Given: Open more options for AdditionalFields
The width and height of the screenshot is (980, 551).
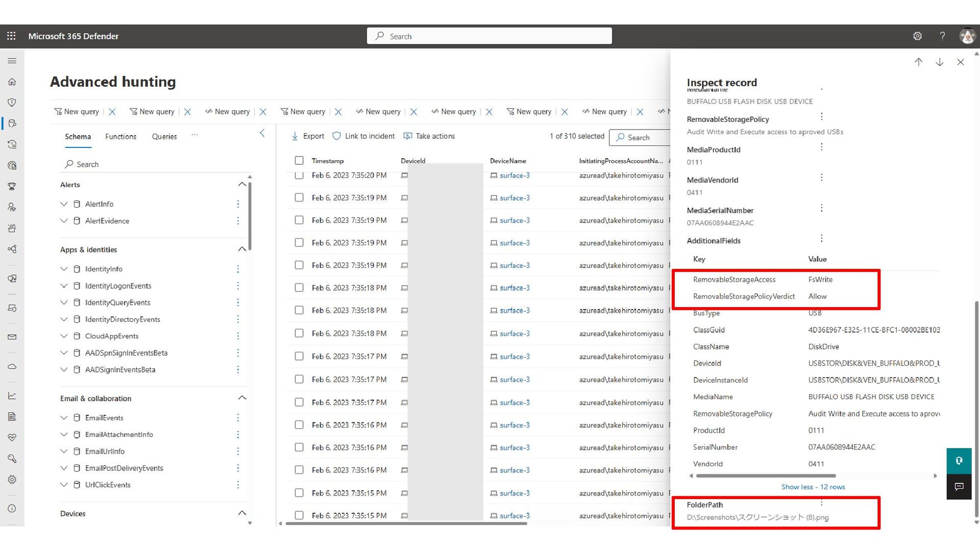Looking at the screenshot, I should [822, 238].
